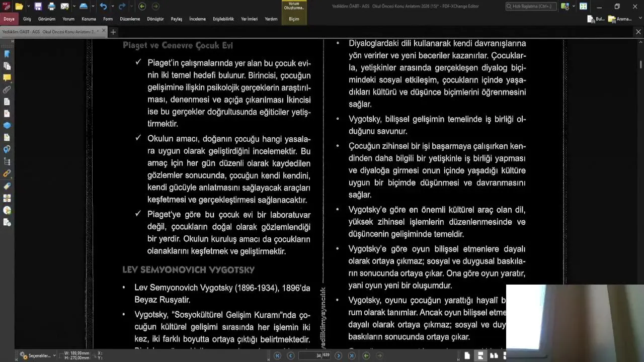
Task: Expand the redo history dropdown
Action: click(x=131, y=7)
